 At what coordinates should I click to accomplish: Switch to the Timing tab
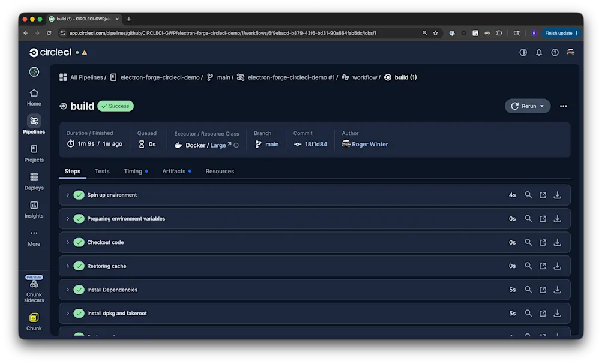point(136,171)
